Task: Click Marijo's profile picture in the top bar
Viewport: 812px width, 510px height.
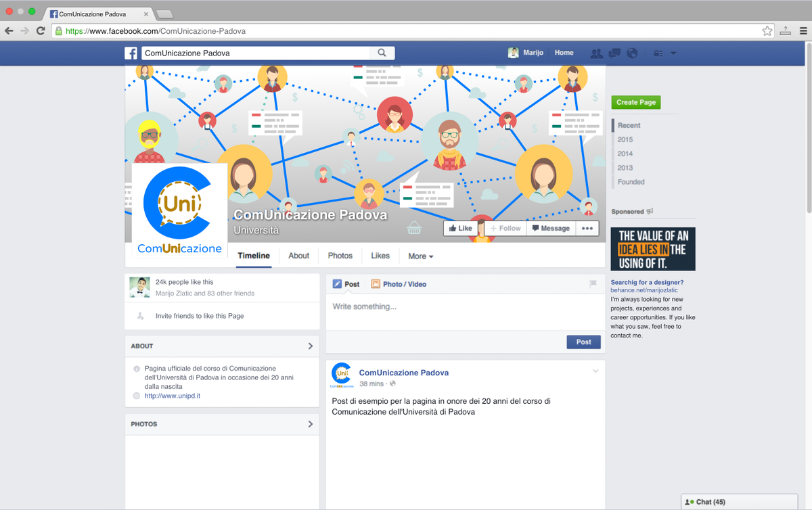Action: [x=514, y=53]
